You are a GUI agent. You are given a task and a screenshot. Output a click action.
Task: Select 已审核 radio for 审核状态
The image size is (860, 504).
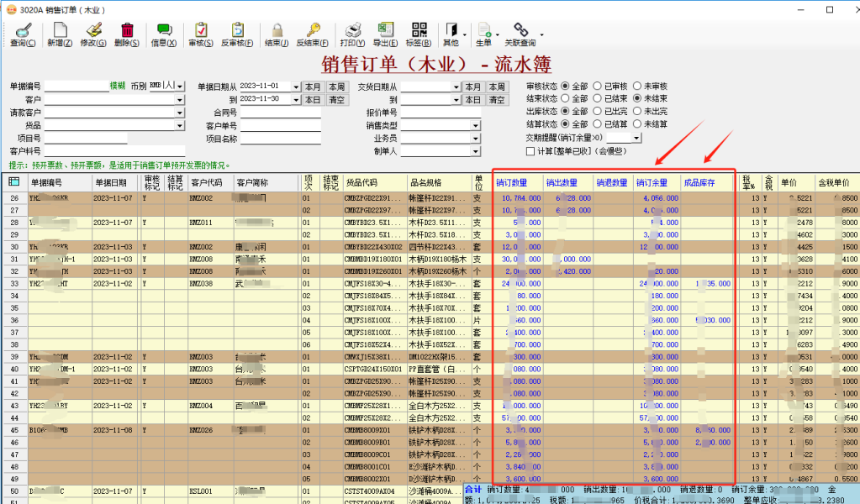[x=598, y=87]
